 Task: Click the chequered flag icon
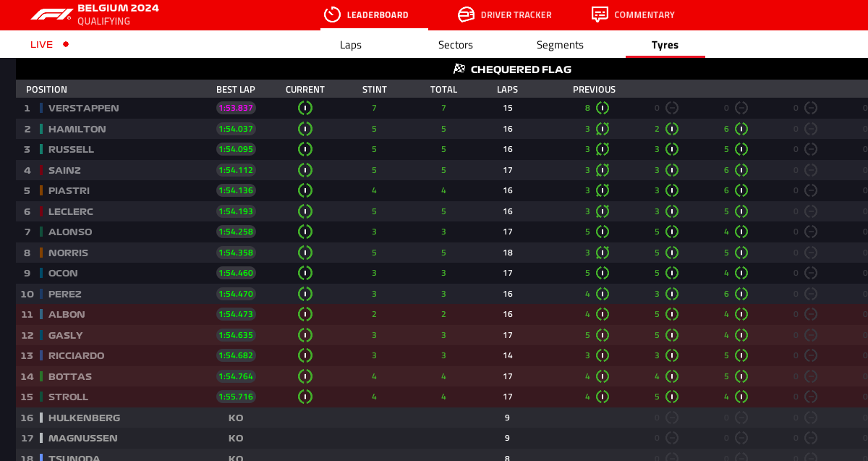[x=459, y=69]
